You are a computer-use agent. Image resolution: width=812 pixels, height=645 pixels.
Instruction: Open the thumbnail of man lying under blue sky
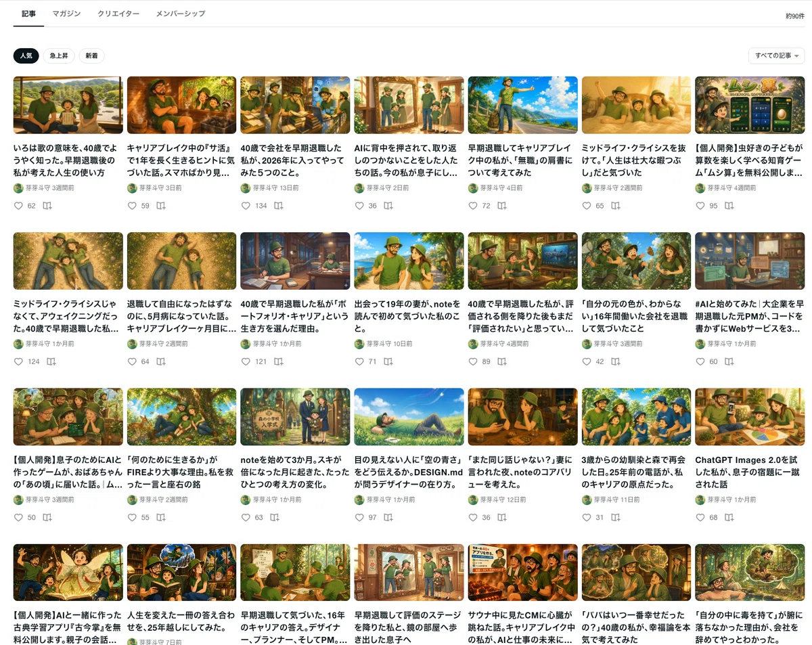tap(409, 417)
